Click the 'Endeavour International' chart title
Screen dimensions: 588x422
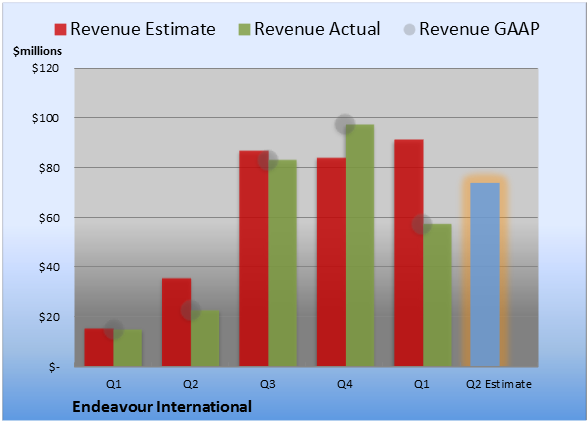pos(162,407)
